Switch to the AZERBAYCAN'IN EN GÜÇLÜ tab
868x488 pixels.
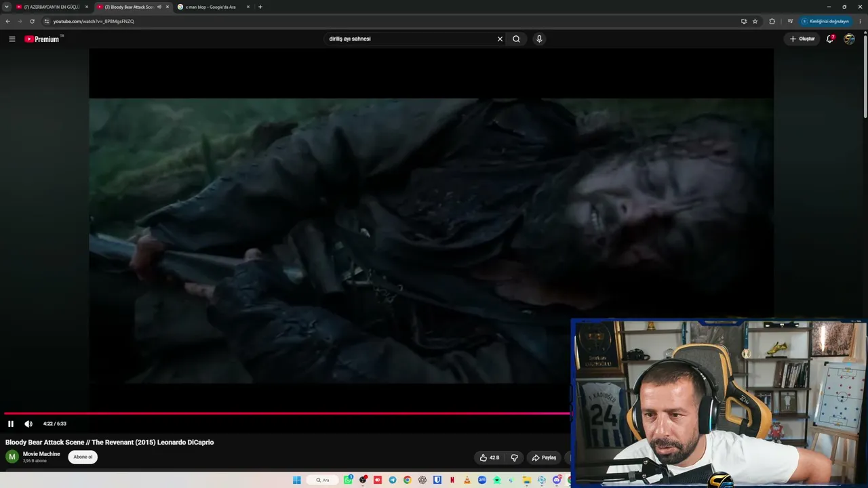(52, 7)
